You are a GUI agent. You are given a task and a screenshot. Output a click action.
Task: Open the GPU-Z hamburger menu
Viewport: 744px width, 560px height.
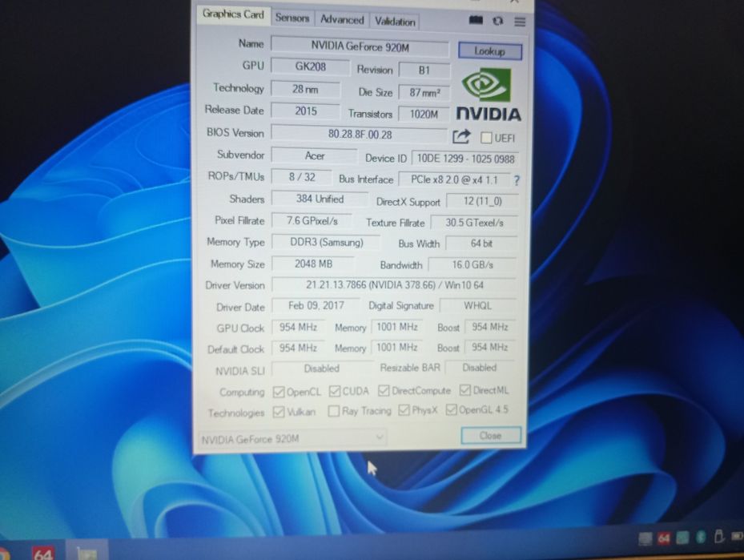coord(520,22)
